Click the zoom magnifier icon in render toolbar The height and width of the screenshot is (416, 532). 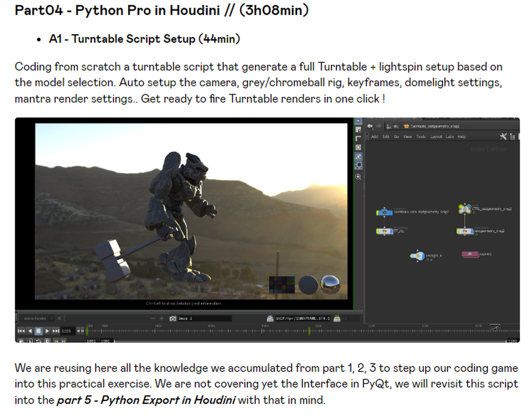(358, 177)
